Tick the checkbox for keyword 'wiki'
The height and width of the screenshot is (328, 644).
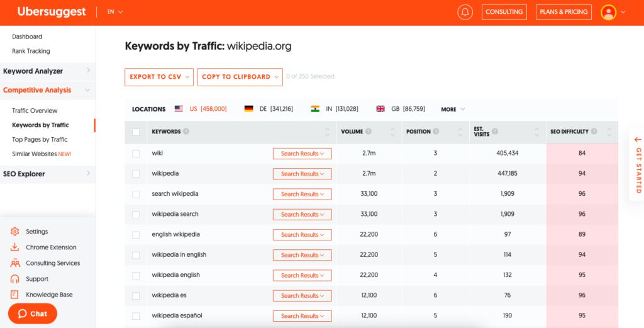(136, 154)
